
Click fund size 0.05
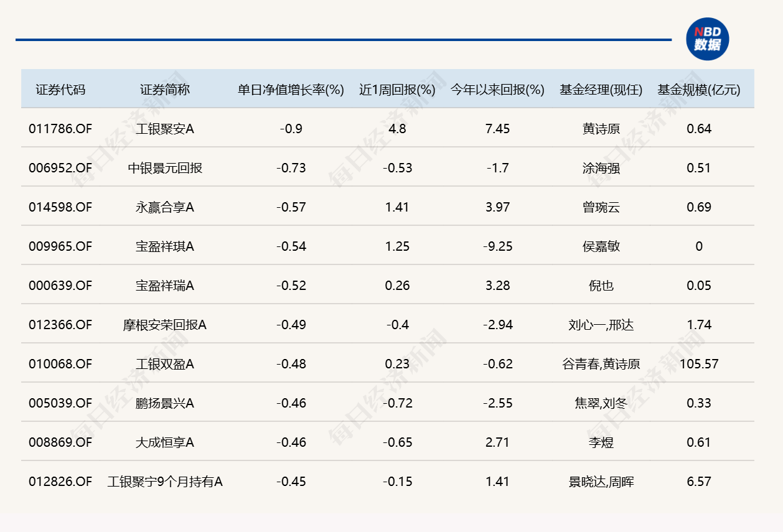pos(699,286)
